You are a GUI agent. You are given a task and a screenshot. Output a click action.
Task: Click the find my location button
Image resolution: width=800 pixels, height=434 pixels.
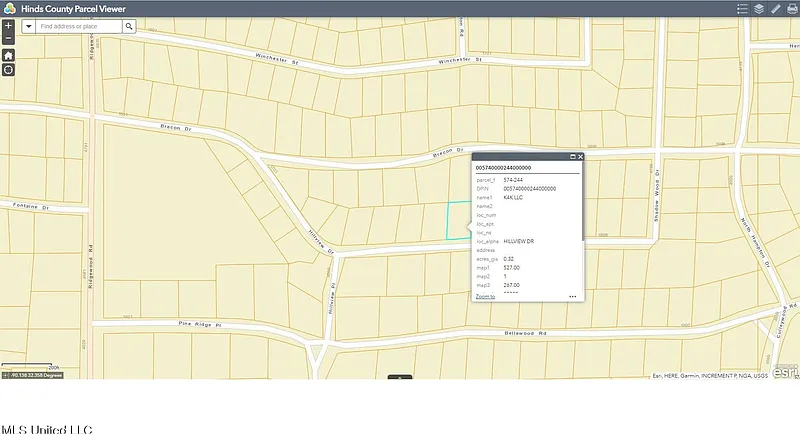click(x=8, y=70)
